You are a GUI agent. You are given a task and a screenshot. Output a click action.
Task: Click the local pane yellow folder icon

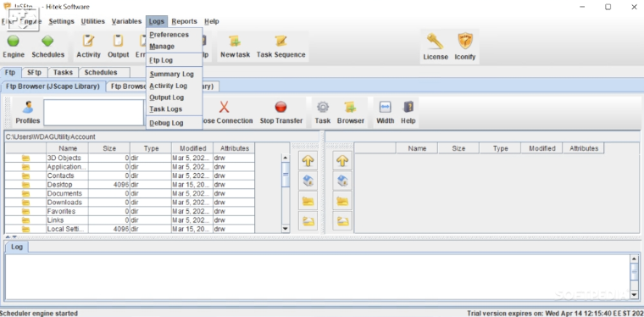[308, 201]
